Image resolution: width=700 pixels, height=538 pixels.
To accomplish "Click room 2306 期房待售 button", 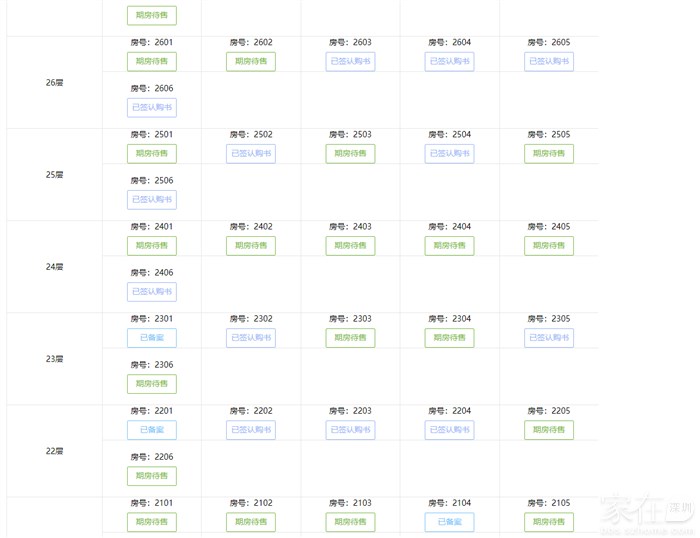I will (152, 384).
